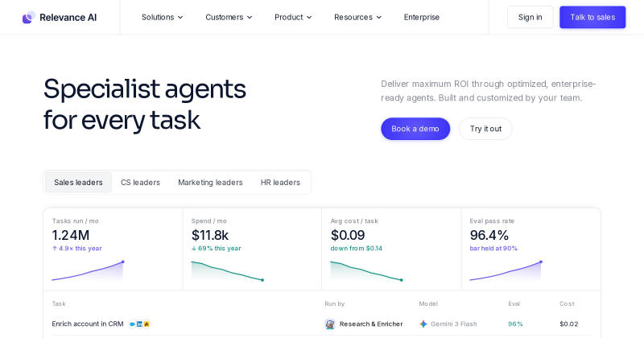Click the Try it out button
Screen dimensions: 644x338
[485, 129]
